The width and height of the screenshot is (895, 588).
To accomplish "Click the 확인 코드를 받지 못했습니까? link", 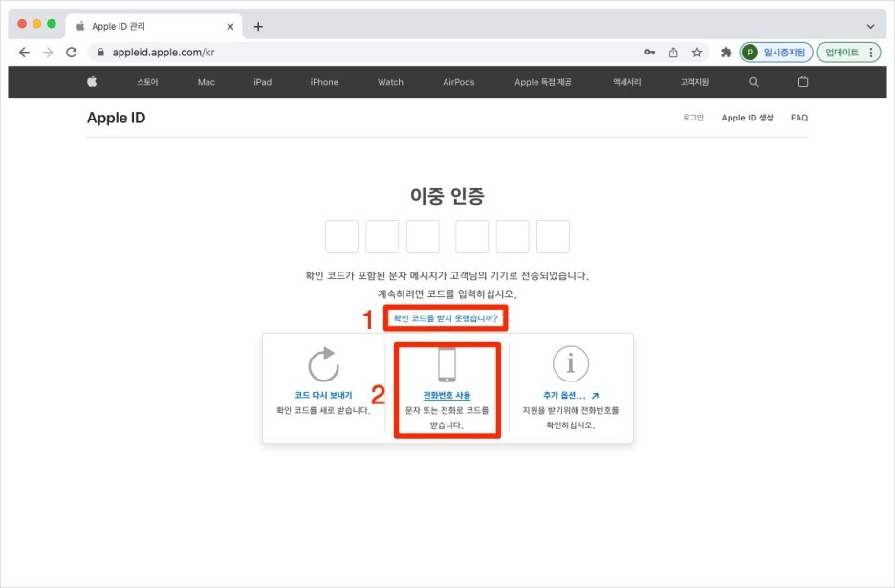I will coord(446,318).
